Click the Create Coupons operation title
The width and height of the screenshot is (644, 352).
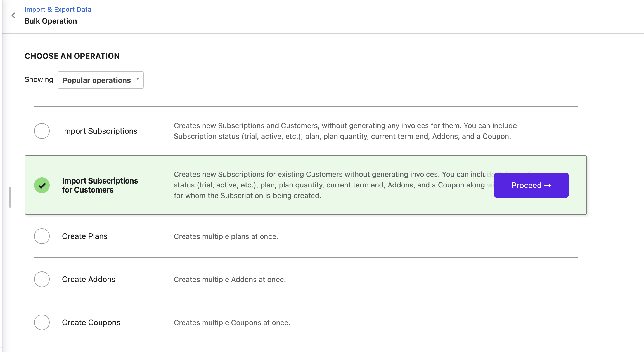pos(91,322)
